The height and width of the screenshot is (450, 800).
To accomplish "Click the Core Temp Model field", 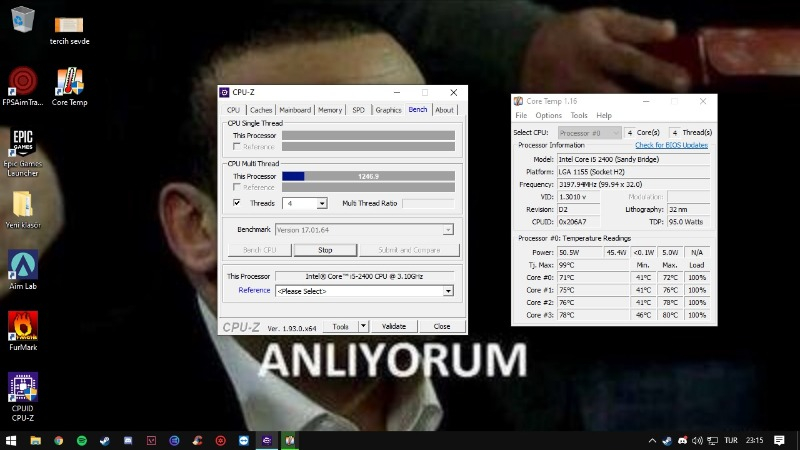I will (634, 159).
